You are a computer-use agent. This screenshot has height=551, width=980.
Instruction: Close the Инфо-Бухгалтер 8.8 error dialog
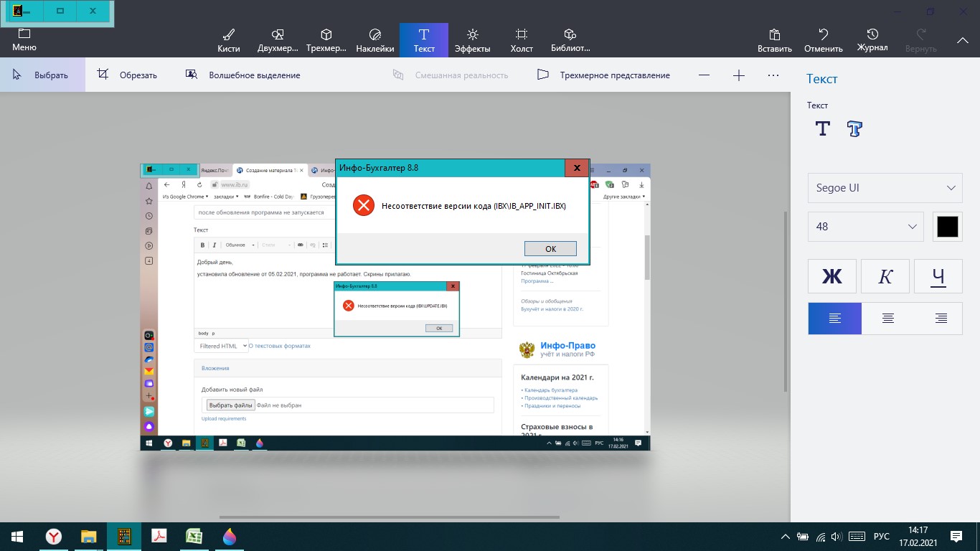(577, 168)
